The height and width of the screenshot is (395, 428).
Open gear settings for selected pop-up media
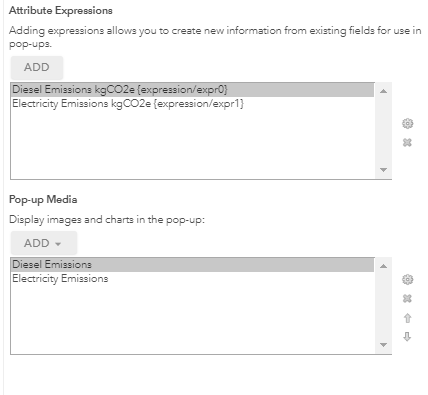pos(407,279)
